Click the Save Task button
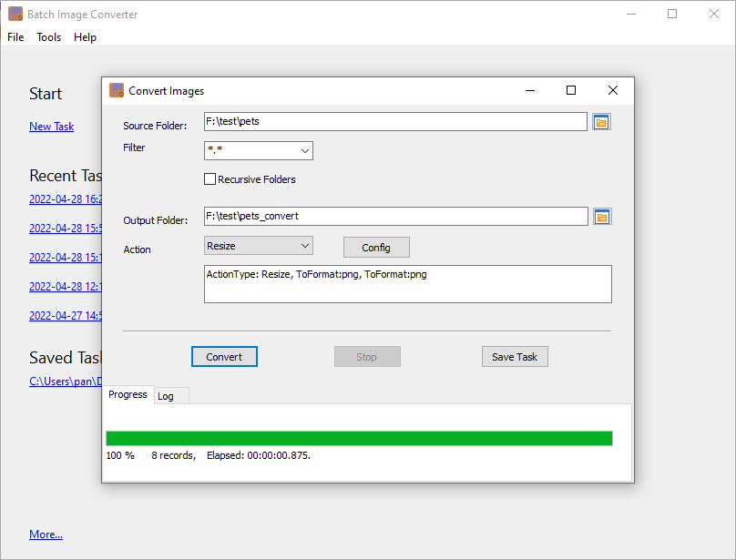The height and width of the screenshot is (560, 736). tap(515, 356)
